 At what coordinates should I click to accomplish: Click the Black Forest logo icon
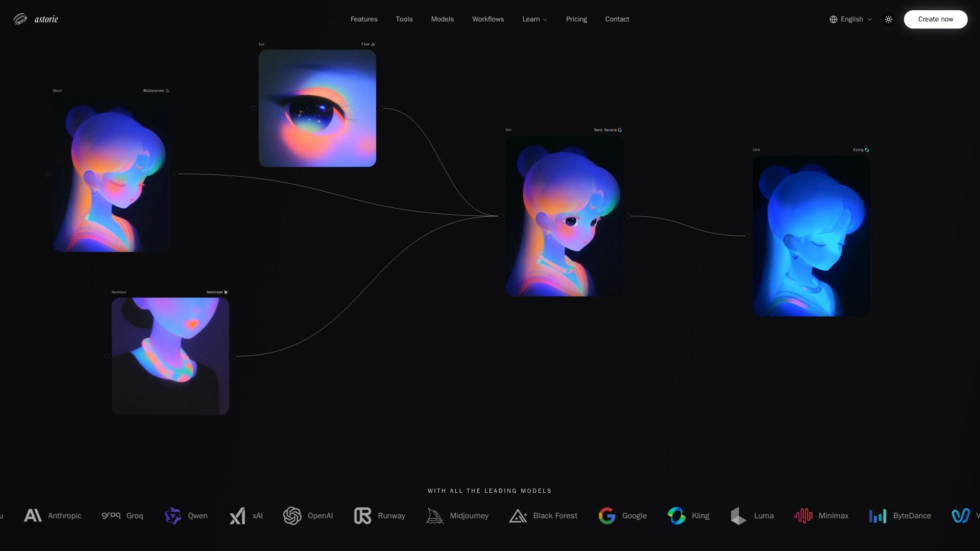[518, 516]
